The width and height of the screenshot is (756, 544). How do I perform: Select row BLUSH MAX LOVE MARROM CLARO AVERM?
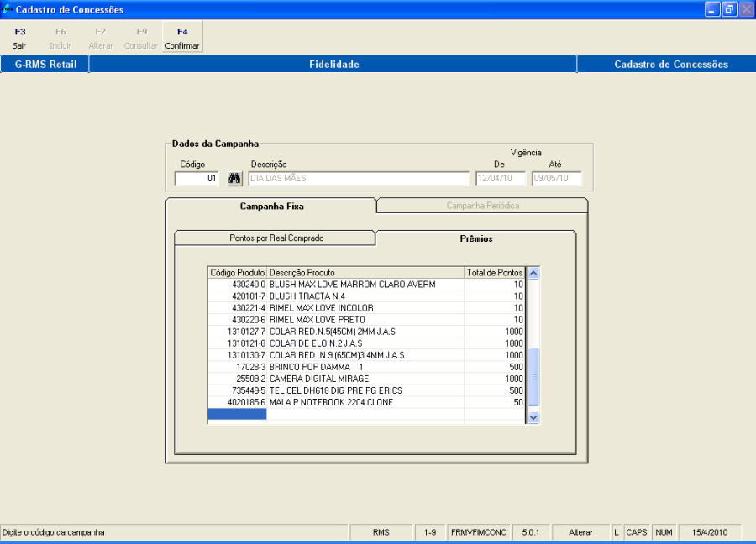[366, 285]
